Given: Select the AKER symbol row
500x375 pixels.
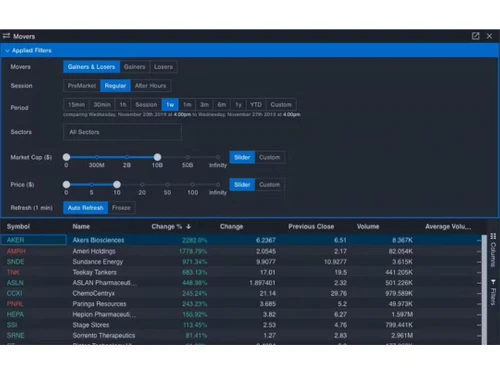Looking at the screenshot, I should [x=241, y=240].
